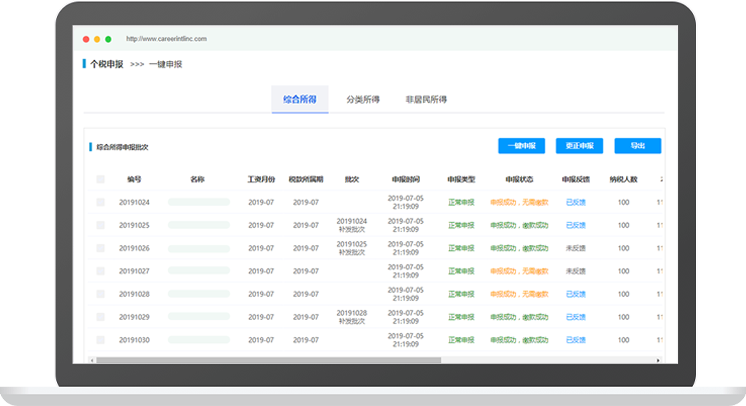Click the 一键申报 button

coord(522,146)
